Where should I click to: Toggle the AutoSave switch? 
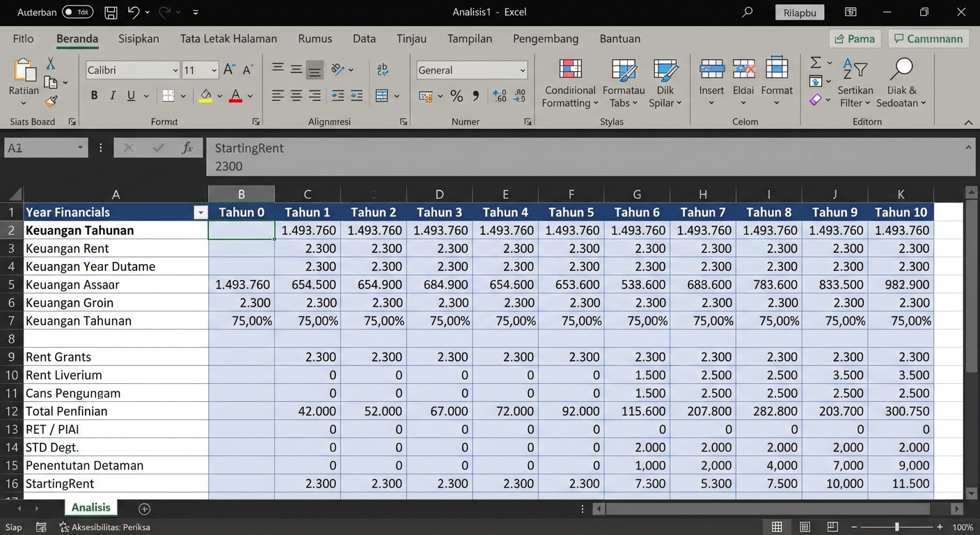pos(77,13)
